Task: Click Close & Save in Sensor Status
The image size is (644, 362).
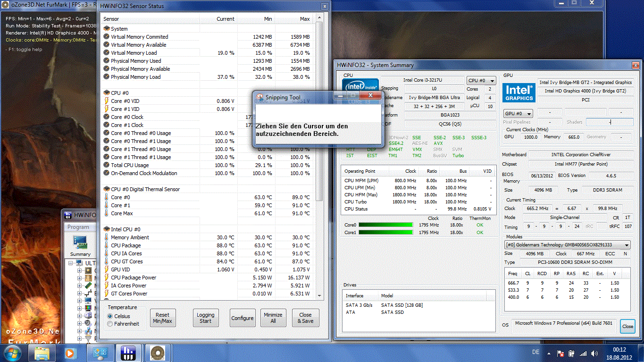Action: (x=305, y=318)
